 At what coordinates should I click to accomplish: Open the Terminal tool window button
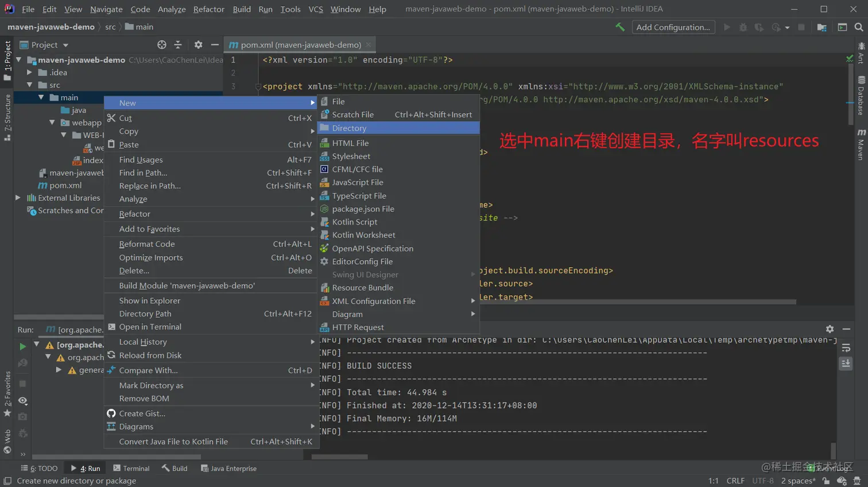coord(131,469)
